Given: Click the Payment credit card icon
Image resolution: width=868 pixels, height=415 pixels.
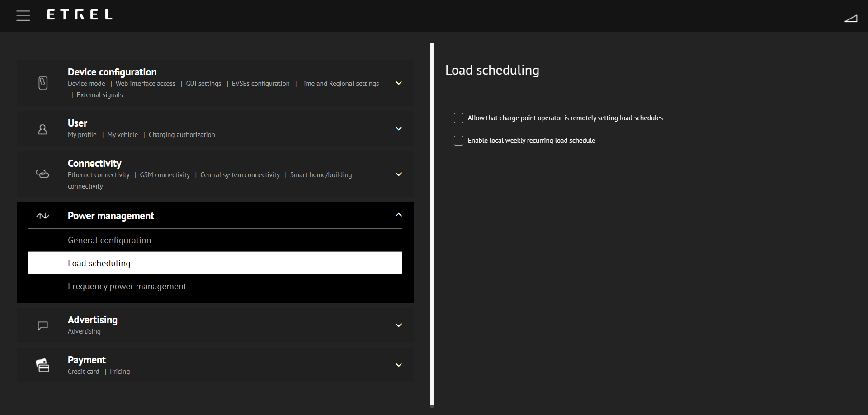Looking at the screenshot, I should (x=42, y=365).
